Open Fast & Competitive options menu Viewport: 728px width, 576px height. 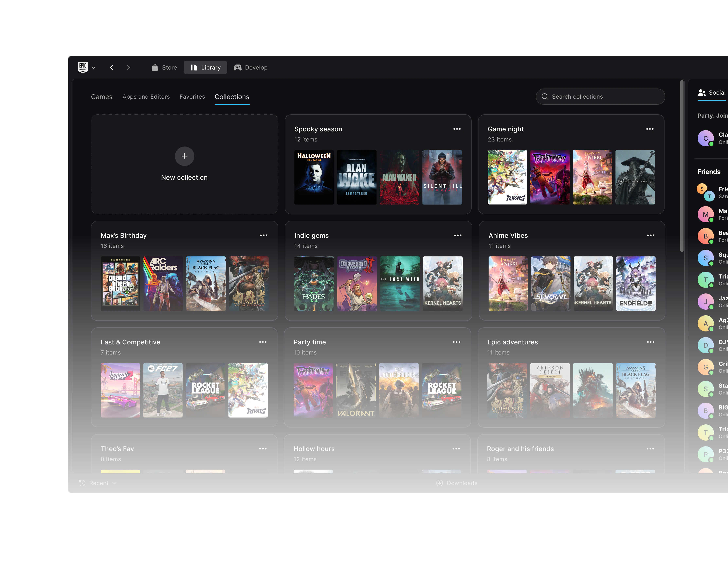click(263, 342)
